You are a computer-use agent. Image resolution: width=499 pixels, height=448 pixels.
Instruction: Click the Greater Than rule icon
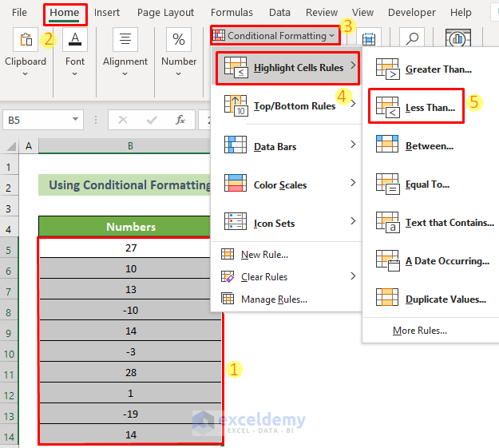[x=387, y=69]
